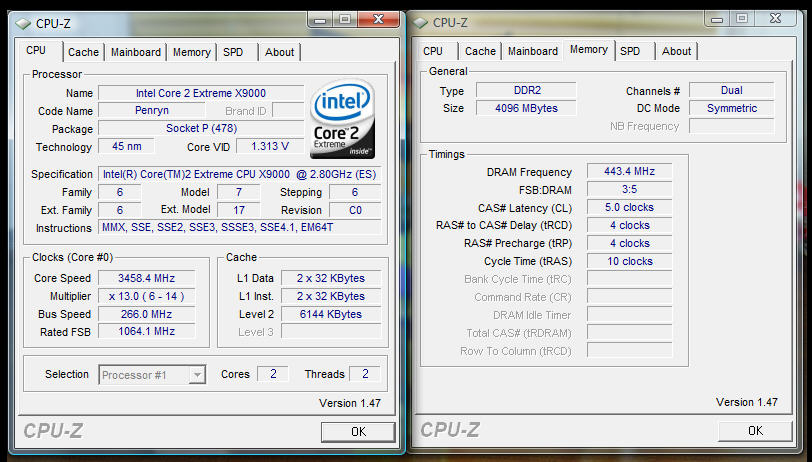Select the CPU tab in the left window

[36, 50]
